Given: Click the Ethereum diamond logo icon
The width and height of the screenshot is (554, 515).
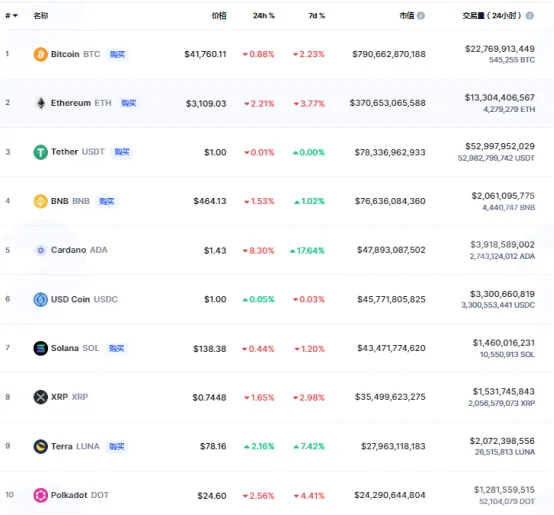Looking at the screenshot, I should (41, 103).
